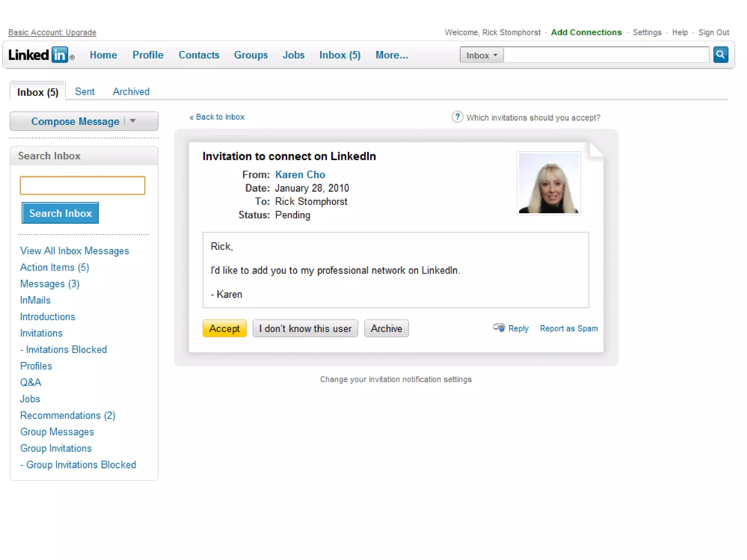This screenshot has height=560, width=747.
Task: Open the Contacts menu item
Action: click(199, 55)
